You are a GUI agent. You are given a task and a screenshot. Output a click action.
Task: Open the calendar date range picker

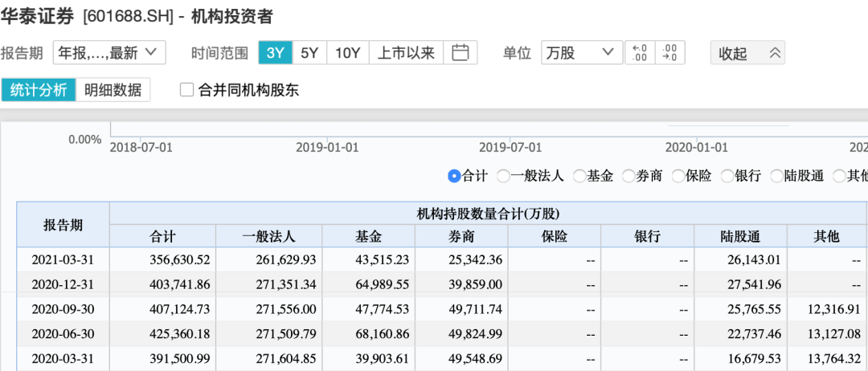coord(461,53)
